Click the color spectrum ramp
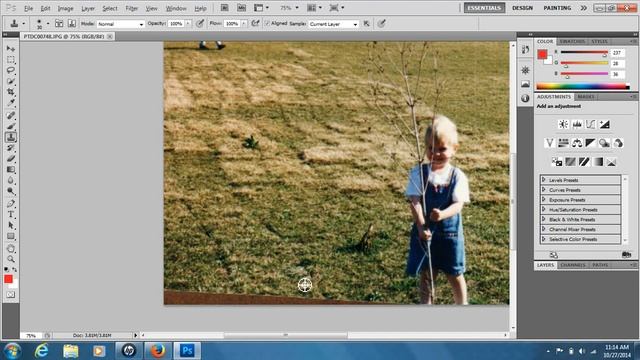640x360 pixels. 583,86
